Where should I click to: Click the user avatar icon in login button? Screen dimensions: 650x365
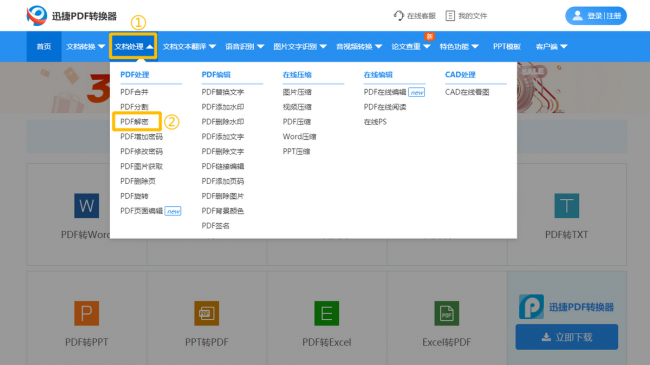[577, 16]
